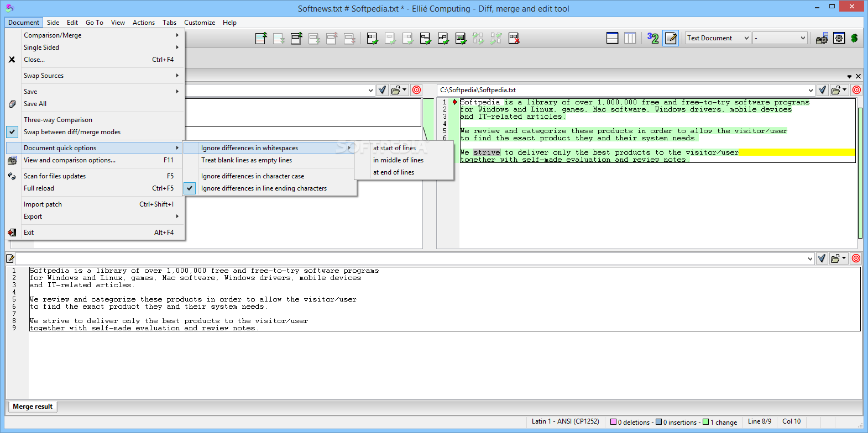Screen dimensions: 868x433
Task: Click right pane vertical scrollbar
Action: click(x=860, y=173)
